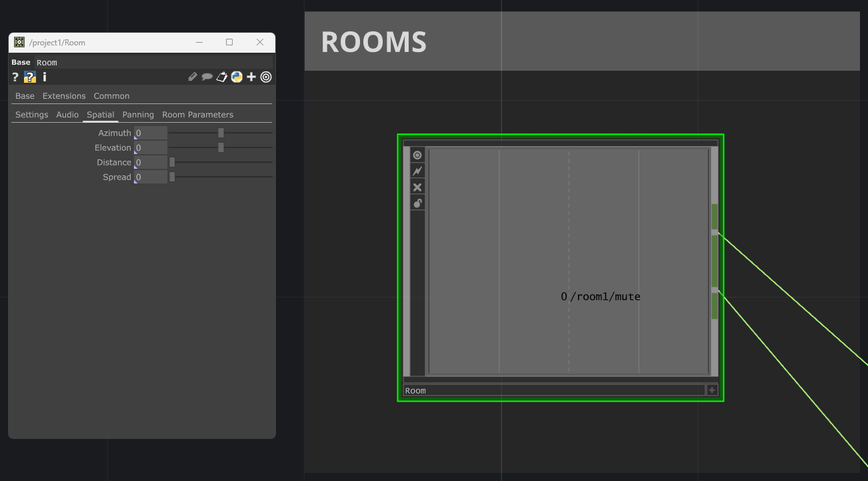Open the comment speech bubble icon
This screenshot has height=481, width=868.
(x=207, y=77)
